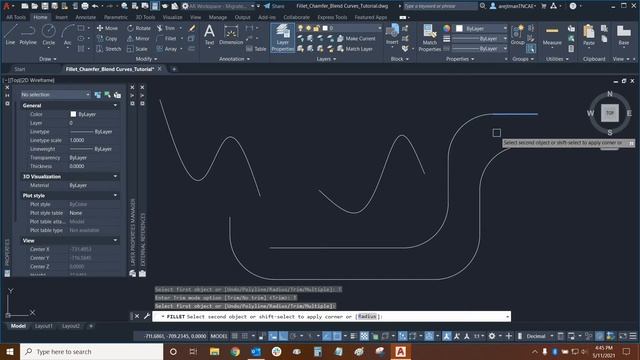
Task: Open the Insert ribbon tab
Action: [x=62, y=17]
